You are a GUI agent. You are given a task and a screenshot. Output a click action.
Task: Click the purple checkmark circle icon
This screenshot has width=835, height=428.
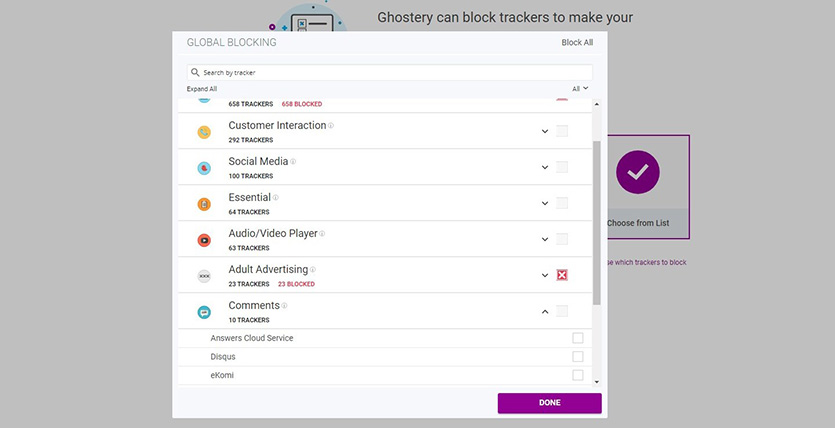(x=638, y=172)
